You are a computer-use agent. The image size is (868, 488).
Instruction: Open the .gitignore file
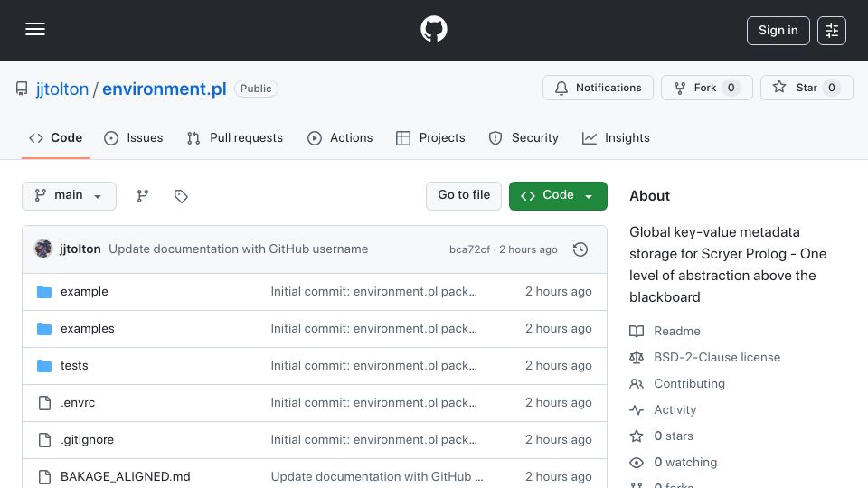88,440
